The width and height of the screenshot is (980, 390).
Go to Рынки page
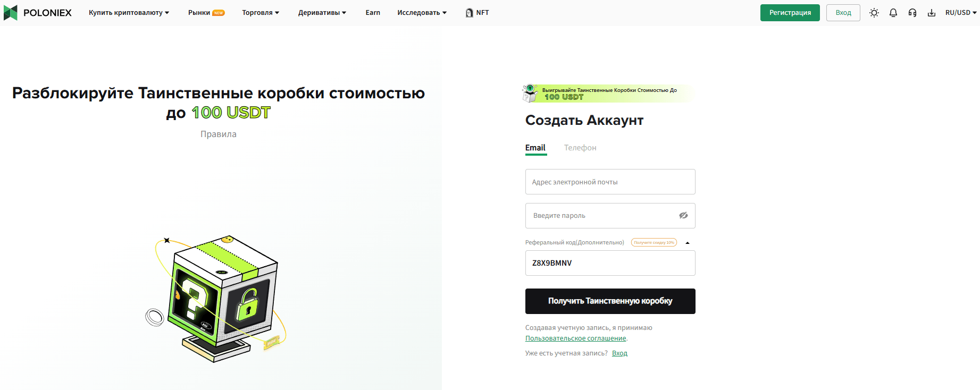[199, 13]
